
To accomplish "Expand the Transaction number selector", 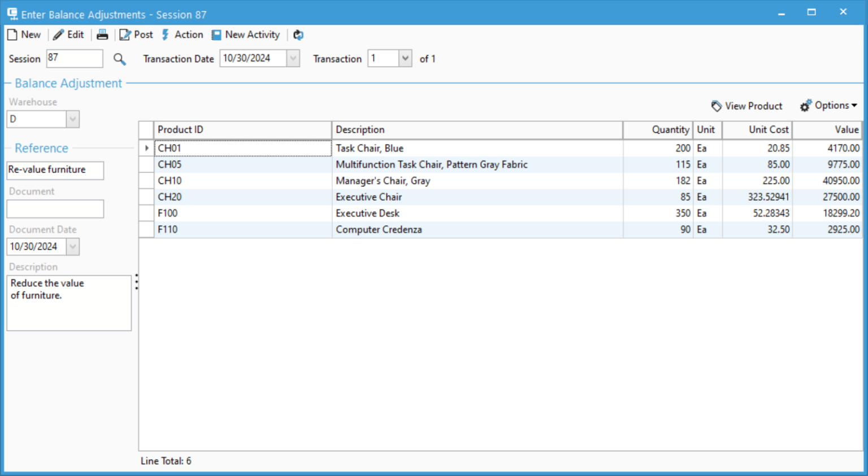I will 405,58.
